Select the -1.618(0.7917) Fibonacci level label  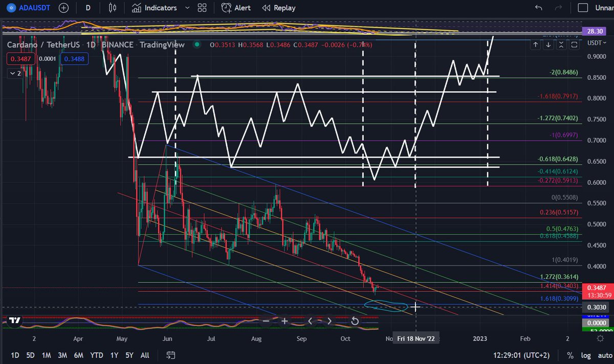pyautogui.click(x=558, y=97)
